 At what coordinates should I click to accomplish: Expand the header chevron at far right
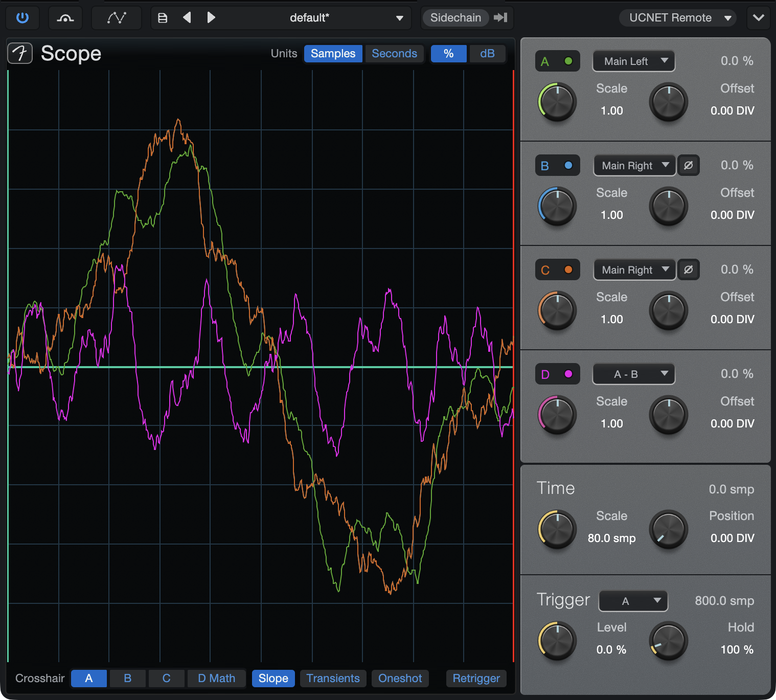759,18
